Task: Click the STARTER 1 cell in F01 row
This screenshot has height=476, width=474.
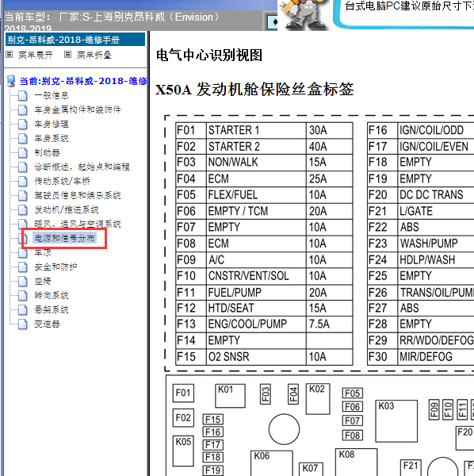Action: 256,131
